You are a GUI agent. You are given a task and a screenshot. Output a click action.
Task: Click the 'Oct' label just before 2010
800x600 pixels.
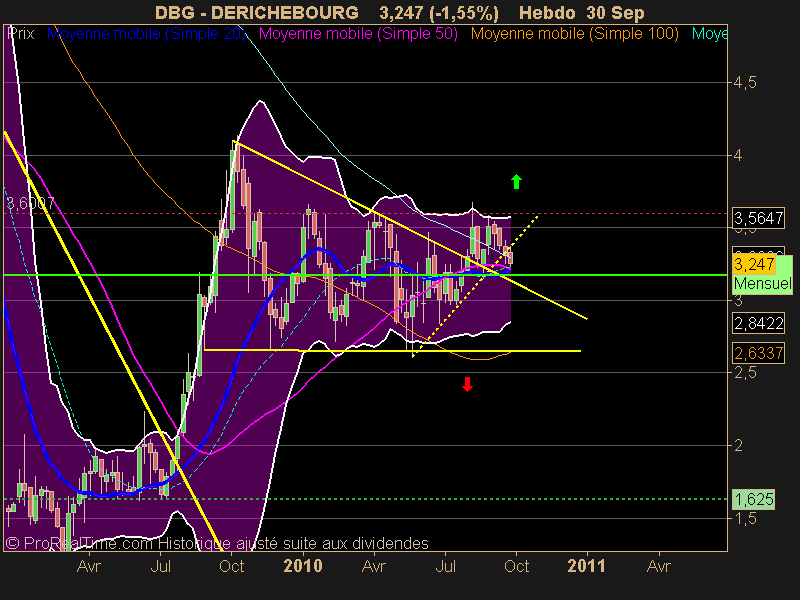pyautogui.click(x=232, y=566)
